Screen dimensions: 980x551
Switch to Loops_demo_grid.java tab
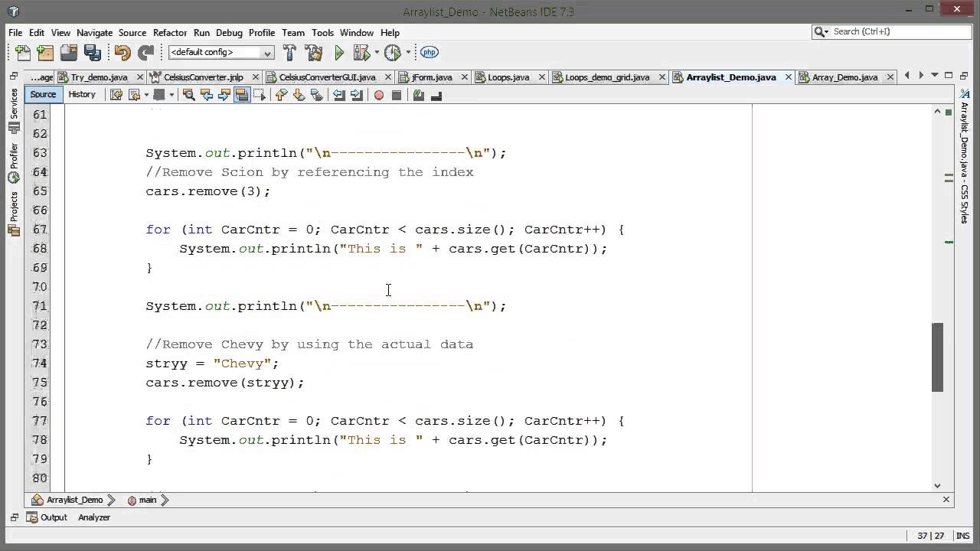pyautogui.click(x=607, y=77)
